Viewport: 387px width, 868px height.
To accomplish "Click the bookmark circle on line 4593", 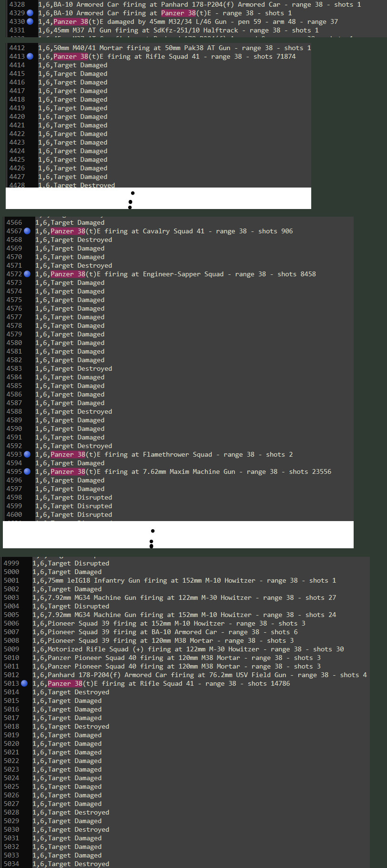I will click(27, 454).
